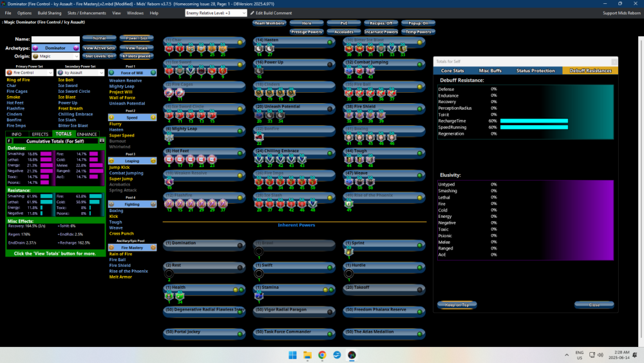Screen dimensions: 644x363
Task: Click the enhancement slot under Stamina
Action: [259, 296]
